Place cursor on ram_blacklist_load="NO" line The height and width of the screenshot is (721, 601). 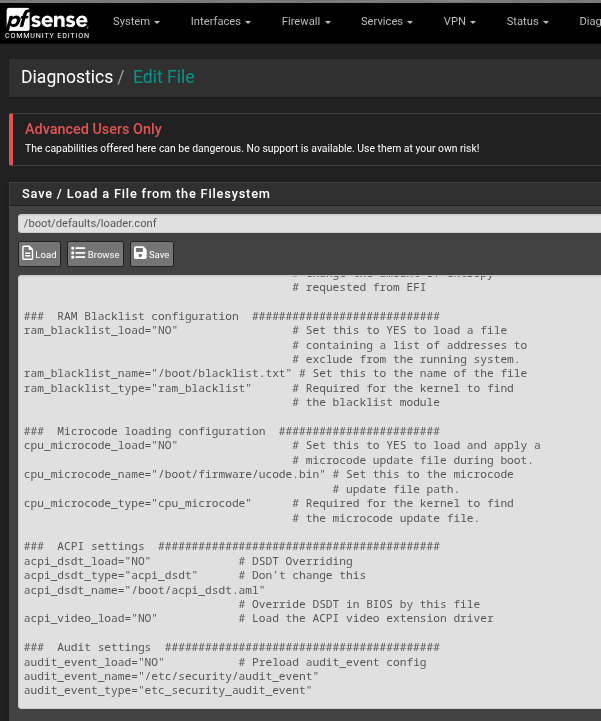[x=100, y=331]
